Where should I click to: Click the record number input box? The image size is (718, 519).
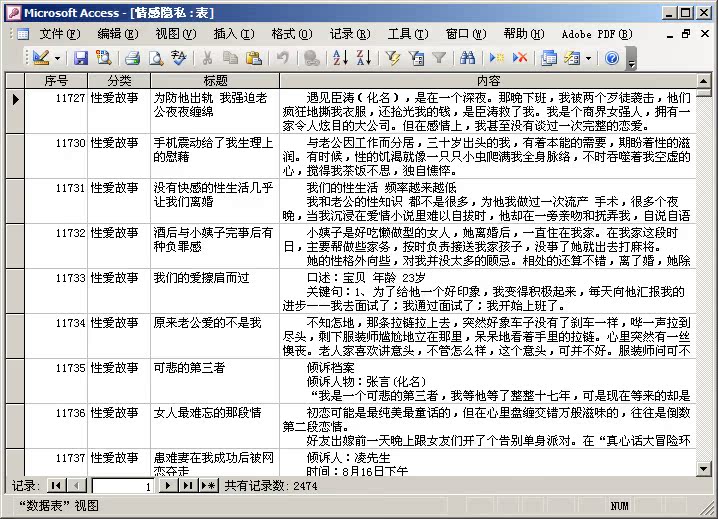pos(123,486)
